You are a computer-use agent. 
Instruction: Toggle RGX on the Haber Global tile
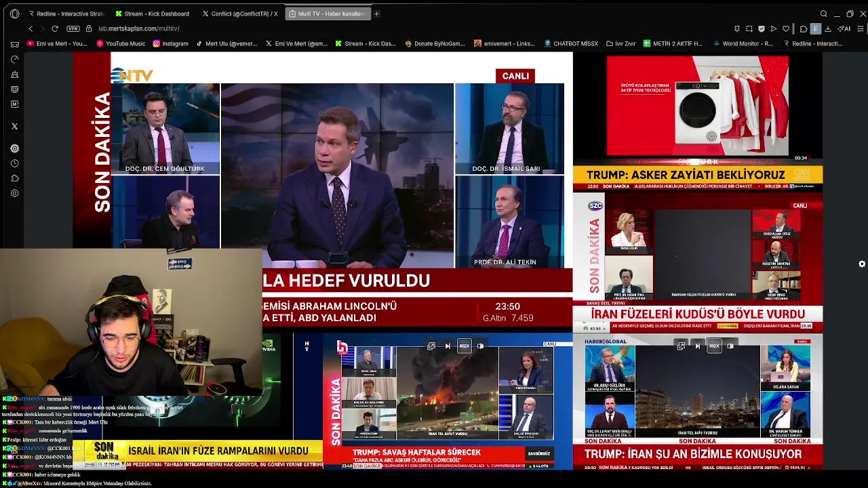pyautogui.click(x=714, y=346)
